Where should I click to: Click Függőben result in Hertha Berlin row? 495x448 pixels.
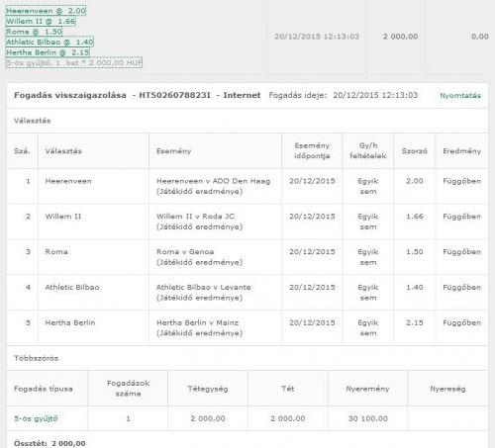(461, 322)
